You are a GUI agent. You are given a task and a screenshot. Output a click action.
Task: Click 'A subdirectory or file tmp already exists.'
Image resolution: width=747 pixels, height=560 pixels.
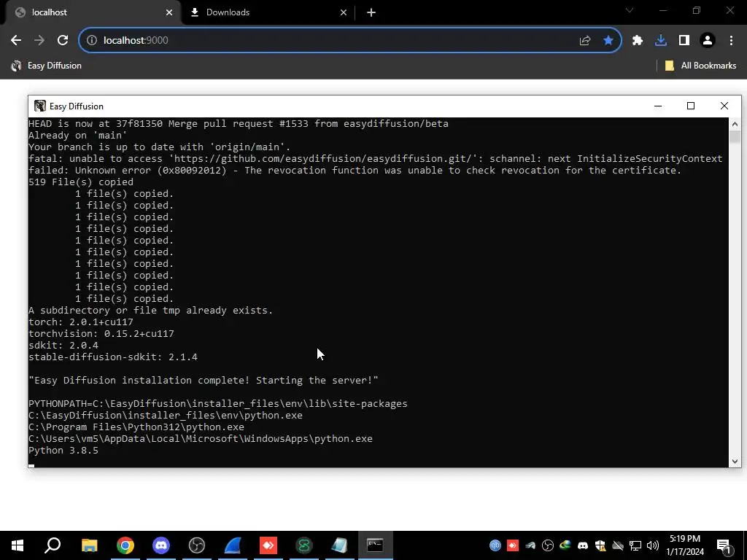150,311
